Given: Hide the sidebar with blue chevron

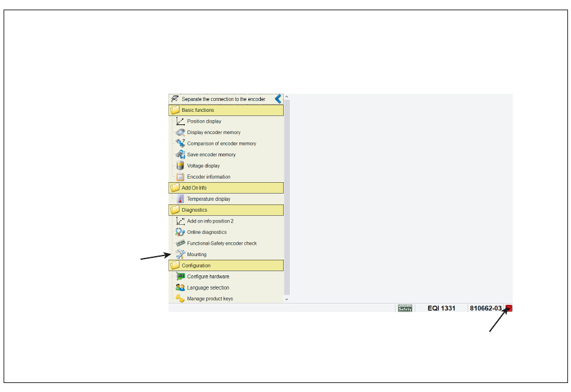Looking at the screenshot, I should [278, 99].
